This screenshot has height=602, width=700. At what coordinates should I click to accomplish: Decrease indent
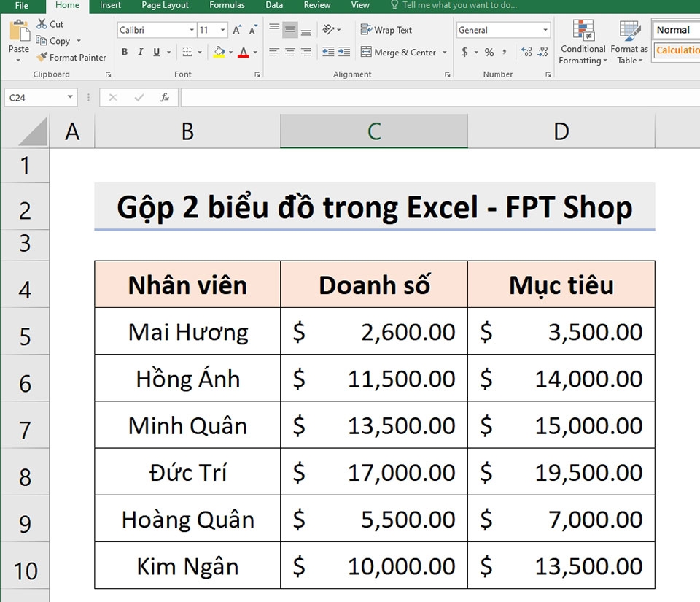pyautogui.click(x=328, y=52)
